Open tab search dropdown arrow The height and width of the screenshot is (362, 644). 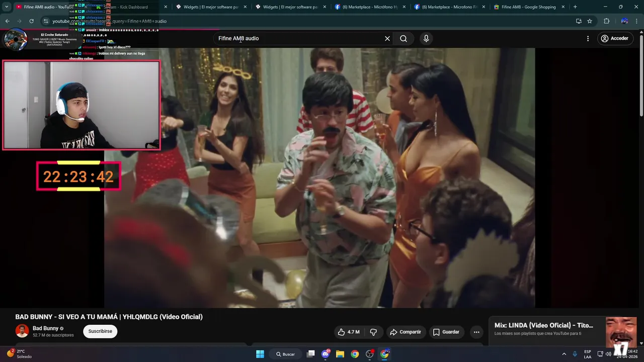point(7,7)
